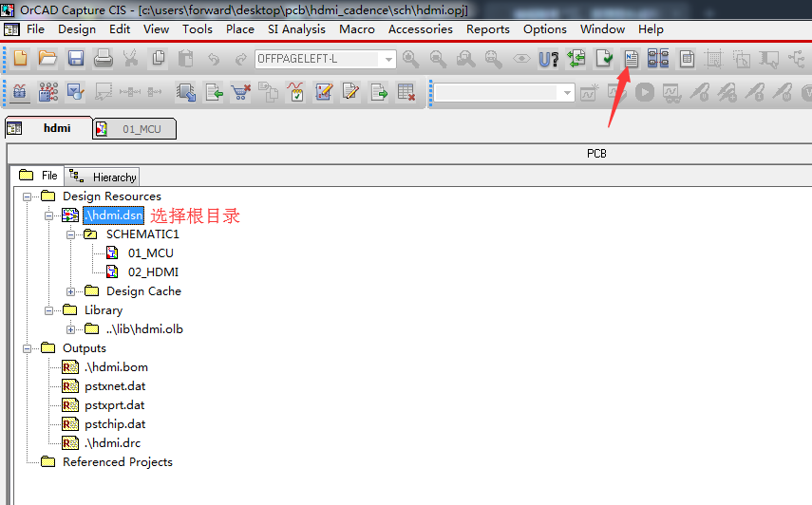Open the CIS part manager waveform icon
Screen dimensions: 812x505
pyautogui.click(x=20, y=93)
